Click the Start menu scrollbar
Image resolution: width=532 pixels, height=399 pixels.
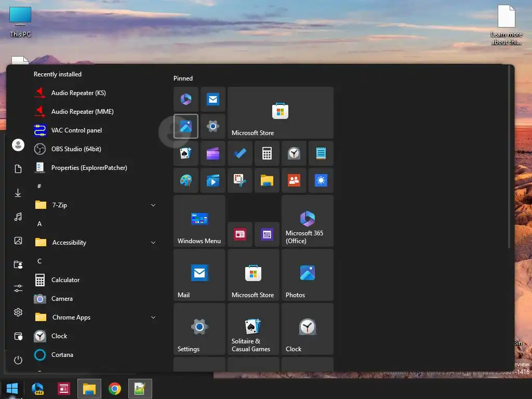pyautogui.click(x=509, y=157)
